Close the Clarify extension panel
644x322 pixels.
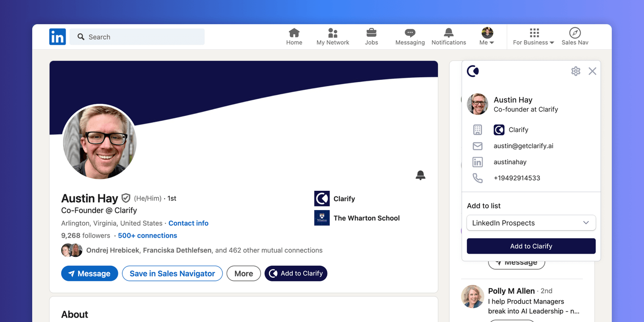tap(592, 71)
